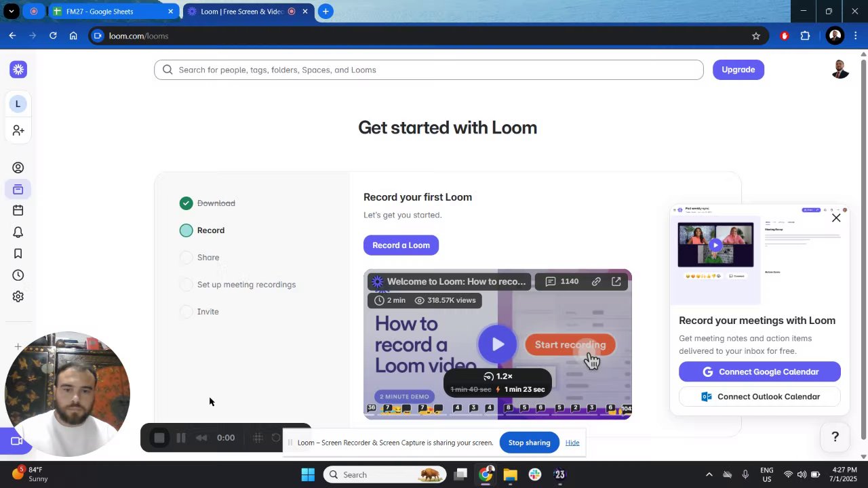
Task: Open File Explorer from taskbar
Action: point(510,474)
